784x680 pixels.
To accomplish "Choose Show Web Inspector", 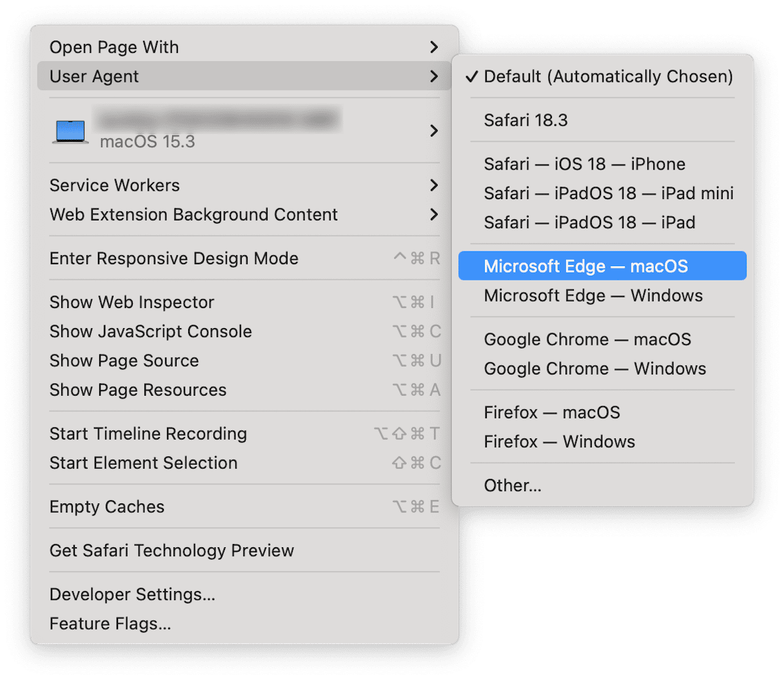I will point(244,302).
